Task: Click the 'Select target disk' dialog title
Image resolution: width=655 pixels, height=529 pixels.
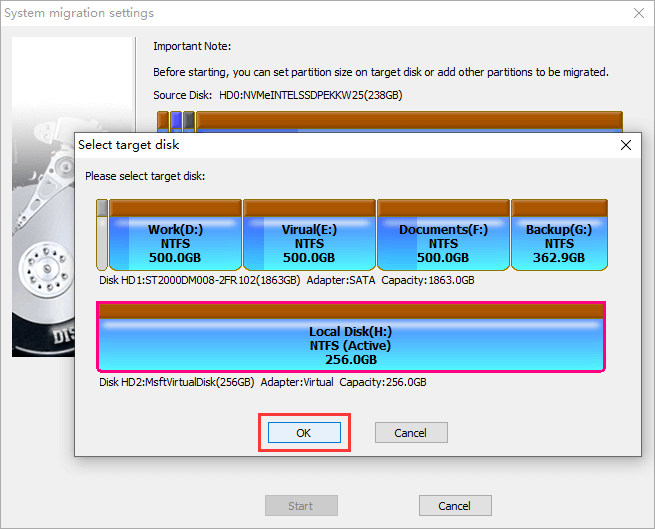Action: point(129,145)
